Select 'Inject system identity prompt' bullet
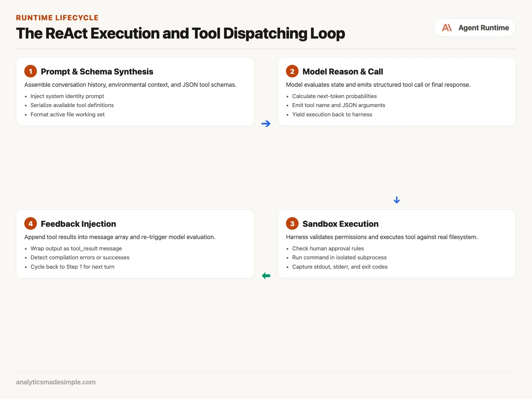The width and height of the screenshot is (532, 399). click(67, 96)
